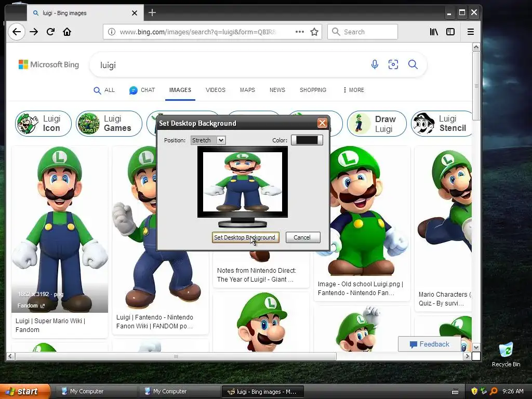Click the keyboard icon in the taskbar
532x399 pixels.
455,392
